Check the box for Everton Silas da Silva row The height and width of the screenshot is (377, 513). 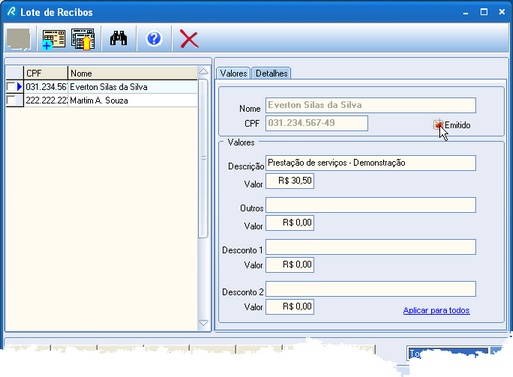click(11, 87)
